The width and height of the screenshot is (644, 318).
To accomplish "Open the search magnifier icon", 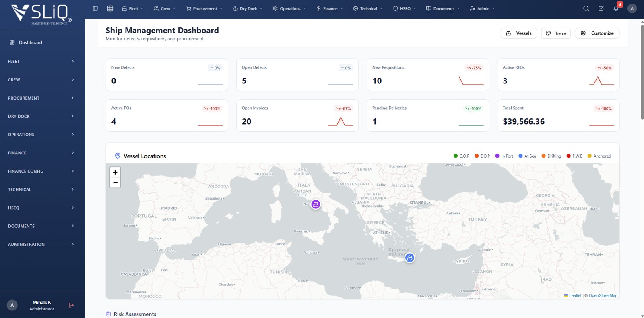I will (586, 8).
